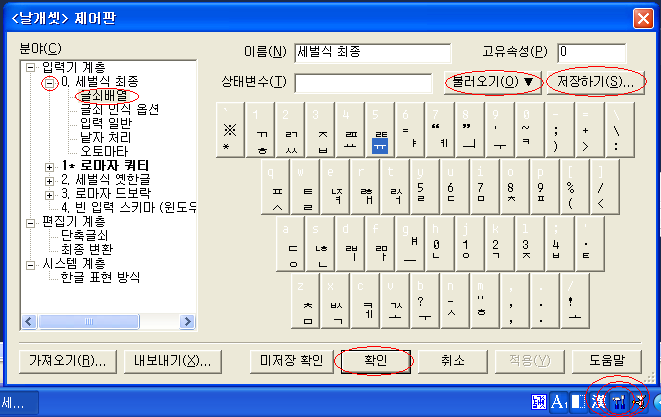Open 도움말 help button
The width and height of the screenshot is (661, 417).
click(x=607, y=361)
